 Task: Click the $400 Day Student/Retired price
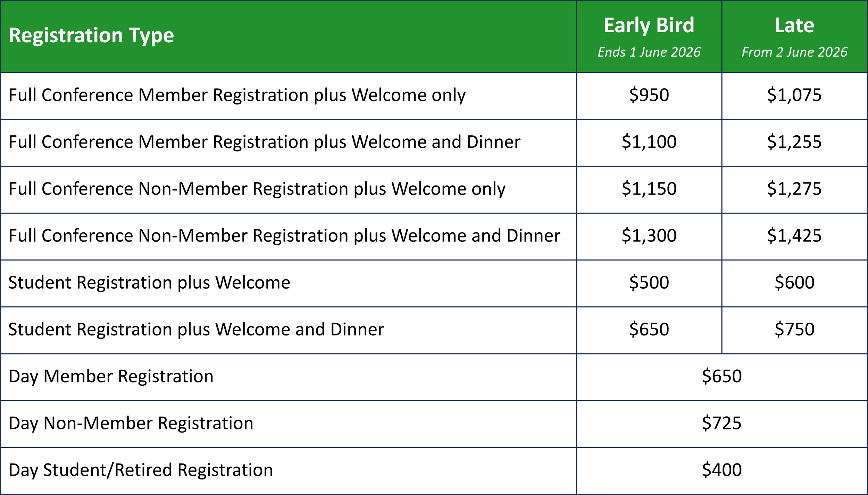pyautogui.click(x=721, y=470)
